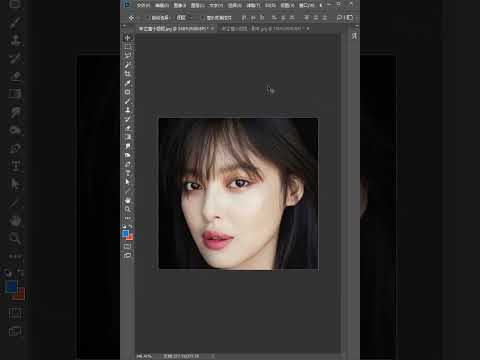Viewport: 480px width, 360px height.
Task: Select the Rectangular Marquee tool
Action: [x=127, y=47]
